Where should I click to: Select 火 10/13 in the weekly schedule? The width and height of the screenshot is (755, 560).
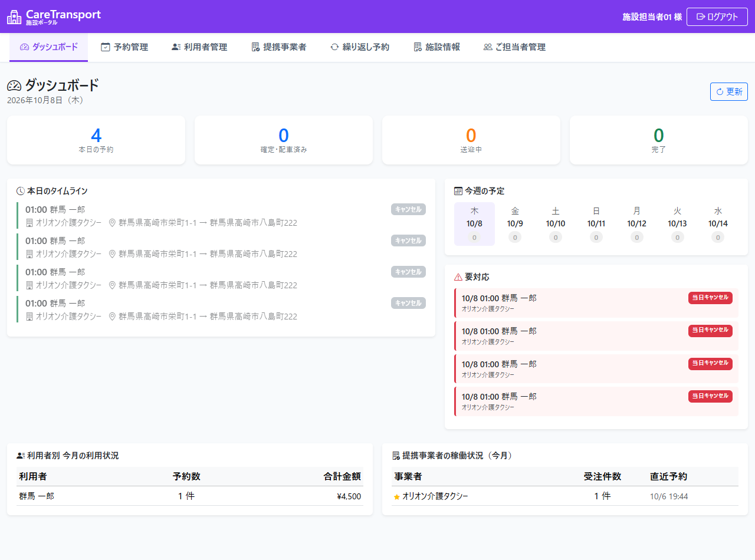click(677, 224)
